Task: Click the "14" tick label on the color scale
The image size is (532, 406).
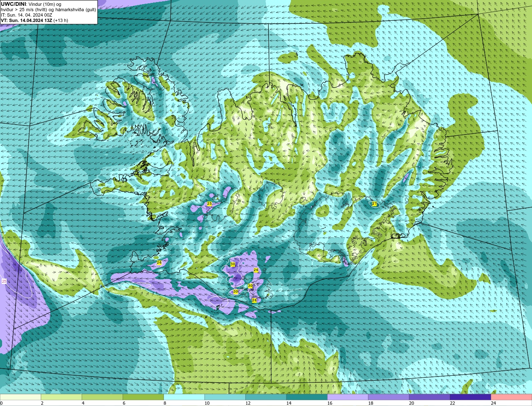Action: (288, 403)
